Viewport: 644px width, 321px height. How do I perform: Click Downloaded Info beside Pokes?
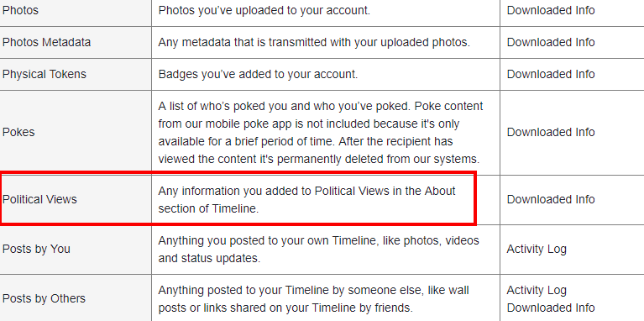(x=551, y=132)
